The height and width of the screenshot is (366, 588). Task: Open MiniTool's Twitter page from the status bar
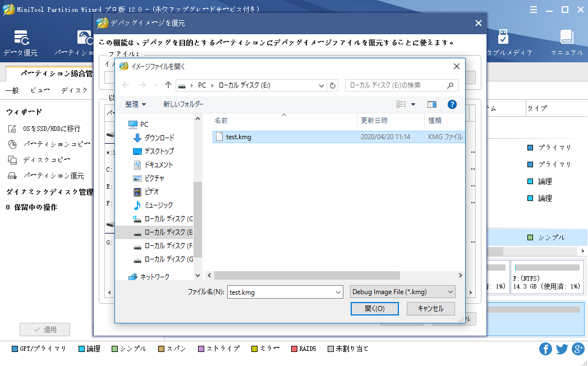(562, 349)
